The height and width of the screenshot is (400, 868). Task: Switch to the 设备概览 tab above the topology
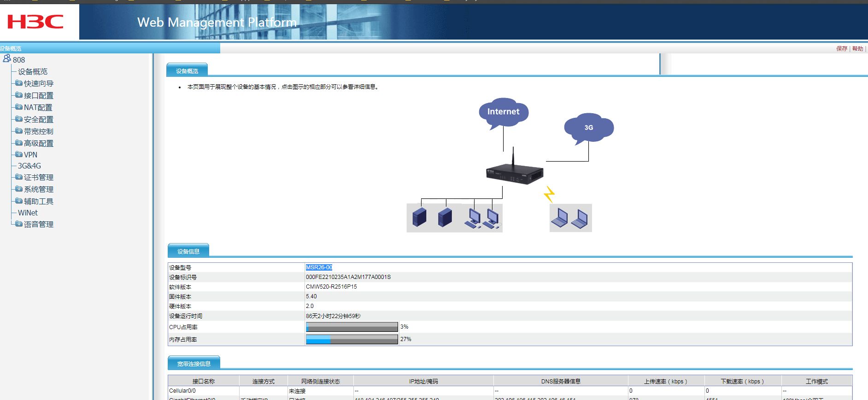[187, 70]
